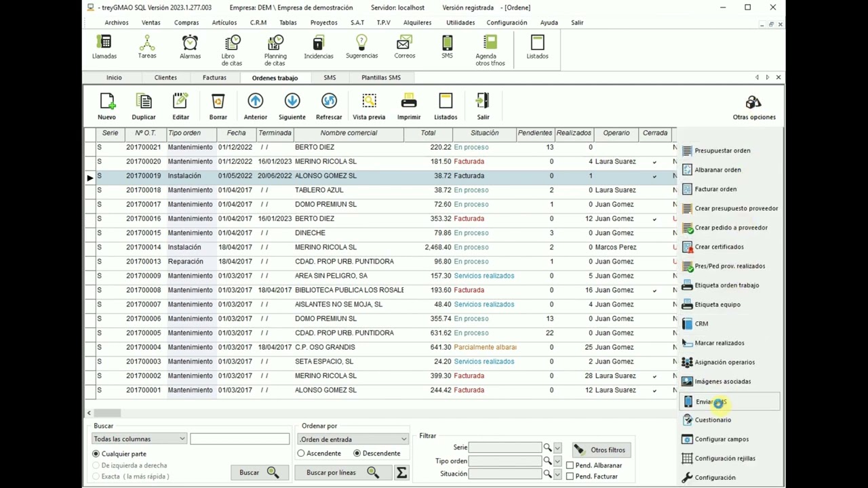Click Serie filter magnifier icon
The image size is (868, 488).
(547, 447)
